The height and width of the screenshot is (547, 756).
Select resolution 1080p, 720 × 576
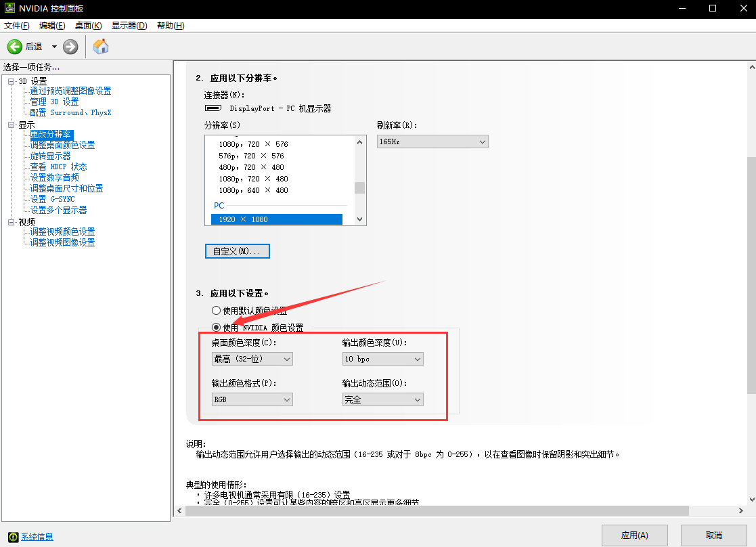[254, 144]
